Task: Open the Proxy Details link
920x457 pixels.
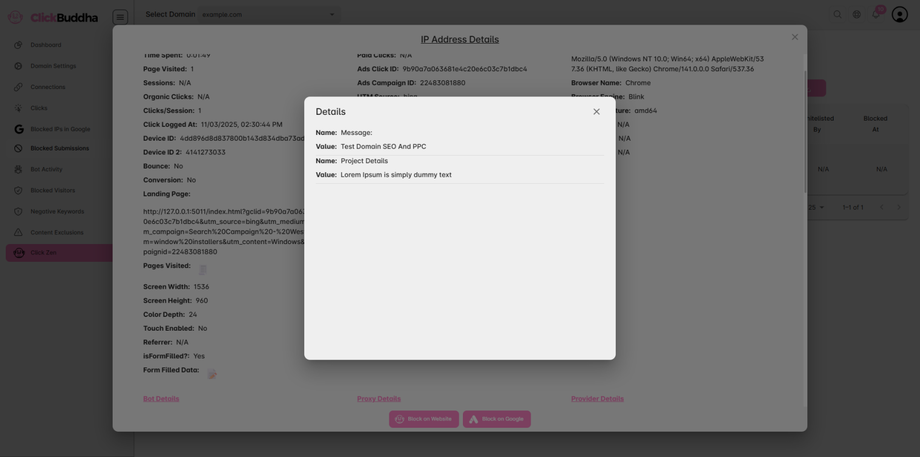Action: (378, 398)
